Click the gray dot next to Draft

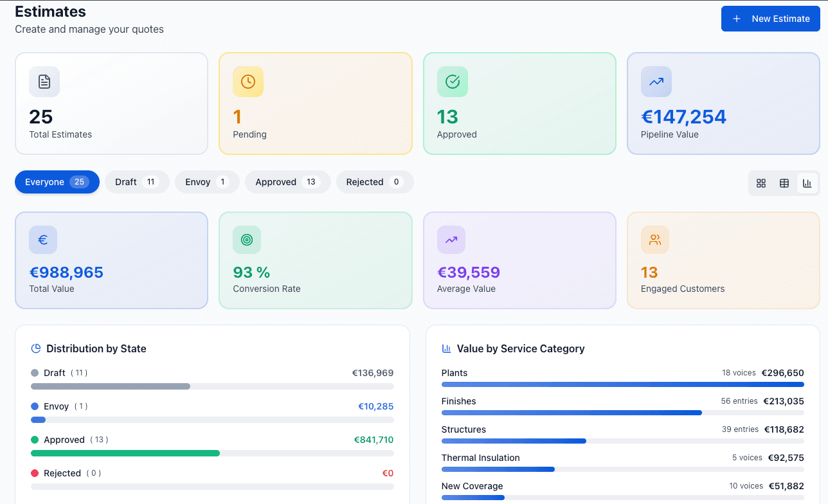pos(35,373)
